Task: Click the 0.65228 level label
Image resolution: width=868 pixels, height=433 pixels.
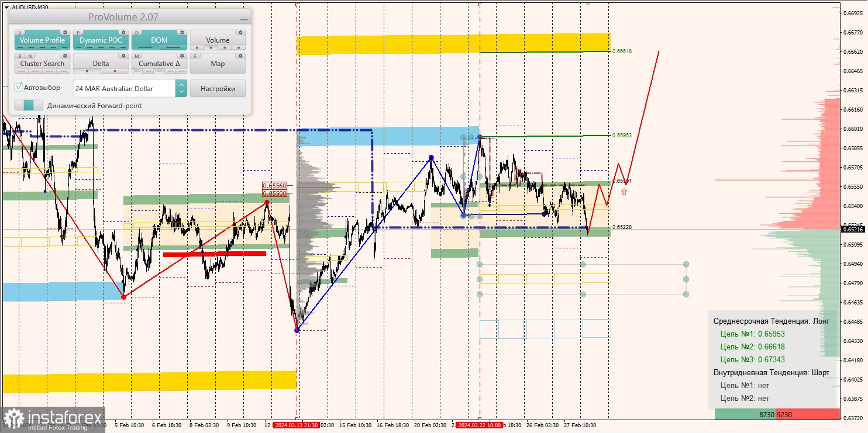Action: [622, 227]
